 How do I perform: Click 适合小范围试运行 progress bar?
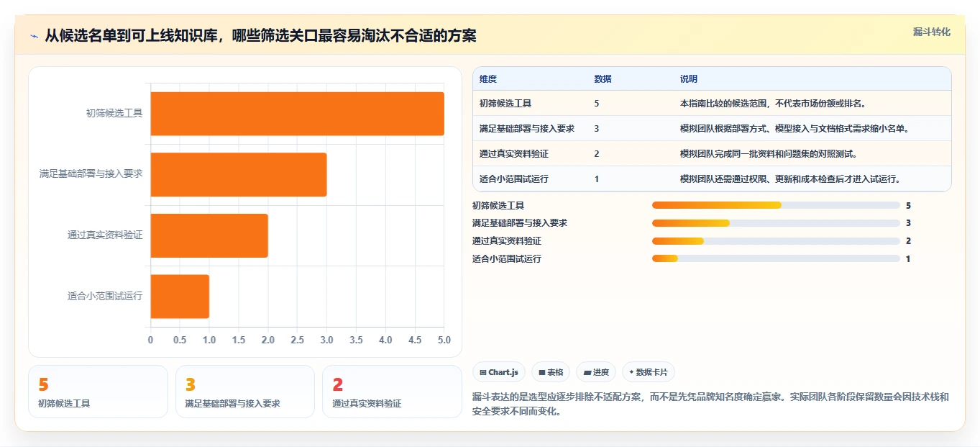(x=776, y=258)
